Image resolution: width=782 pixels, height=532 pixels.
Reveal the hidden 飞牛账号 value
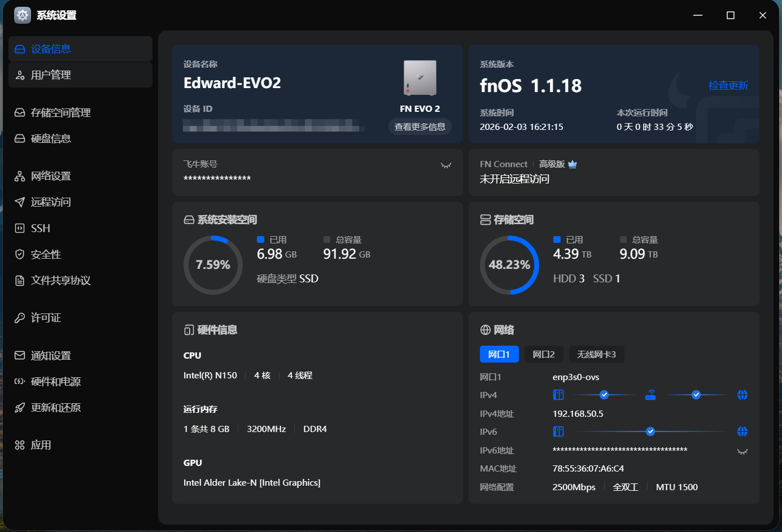click(x=446, y=165)
